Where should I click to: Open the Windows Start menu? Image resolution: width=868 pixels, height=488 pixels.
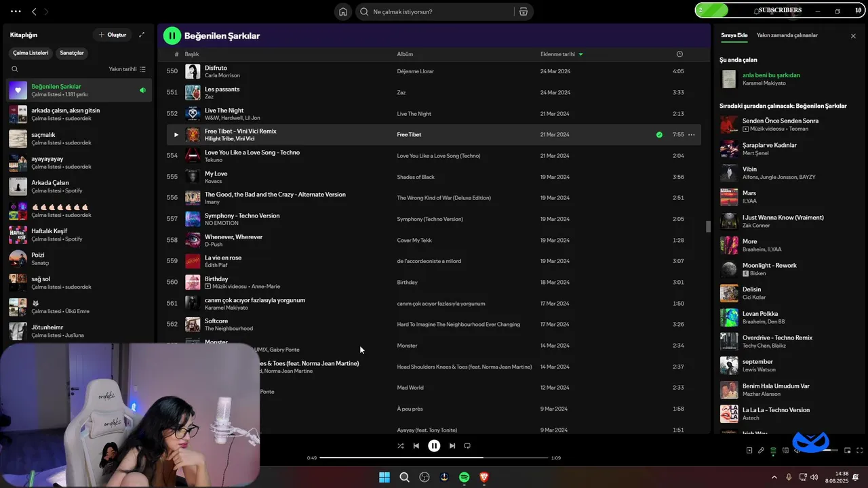384,477
